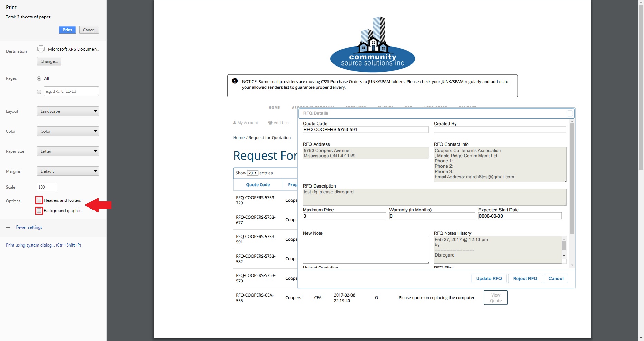This screenshot has width=644, height=341.
Task: Click the notice info icon
Action: click(235, 81)
